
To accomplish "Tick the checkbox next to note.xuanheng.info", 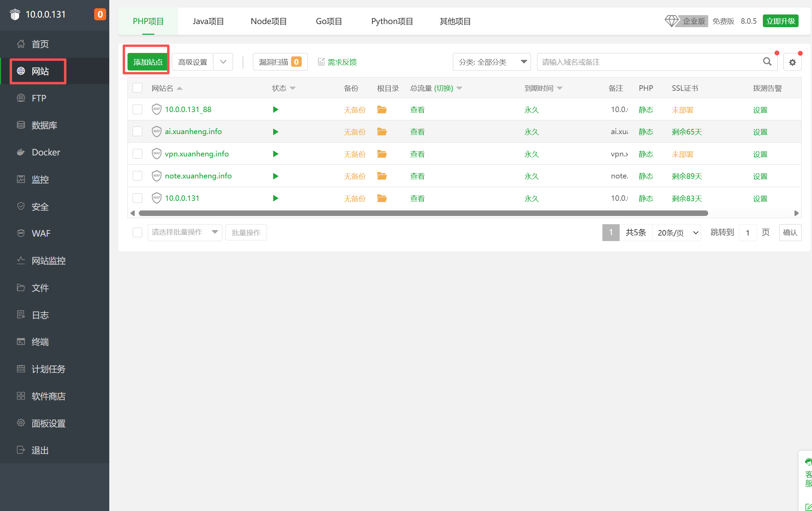I will point(137,176).
